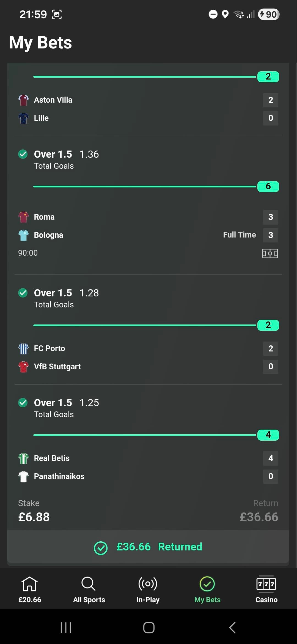Select the My Bets tab
This screenshot has height=644, width=297.
(x=207, y=589)
